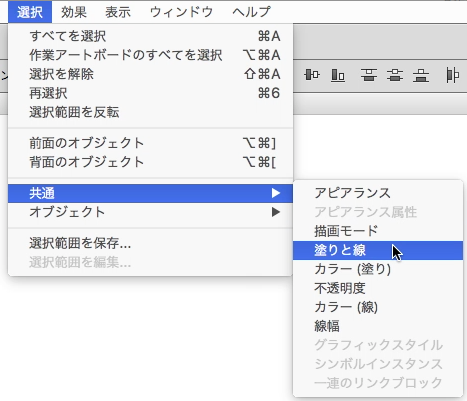Click the vertical align center icon
This screenshot has width=467, height=401.
[312, 75]
